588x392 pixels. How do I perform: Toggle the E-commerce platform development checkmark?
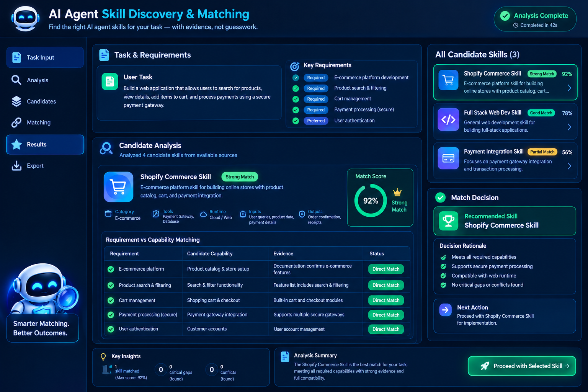296,78
